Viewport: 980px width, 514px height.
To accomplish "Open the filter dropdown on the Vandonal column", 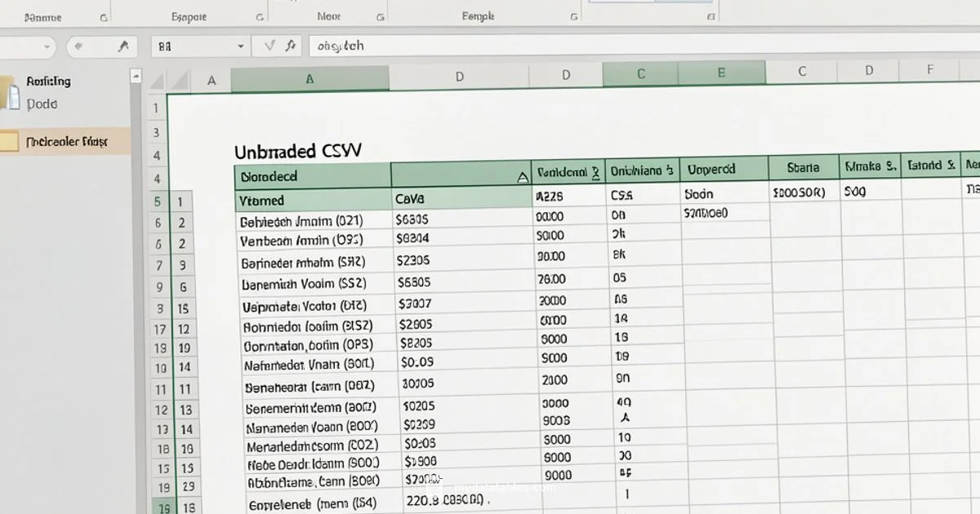I will [596, 170].
